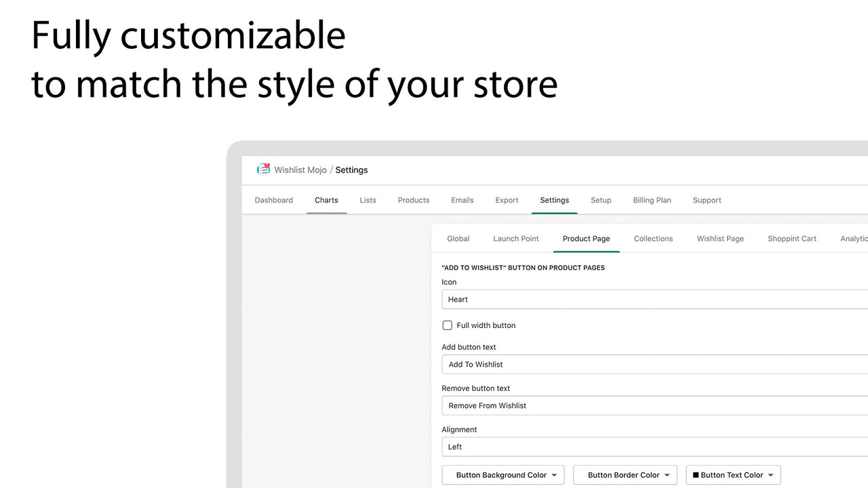Image resolution: width=868 pixels, height=488 pixels.
Task: Switch to the Global settings sub-tab
Action: pos(458,239)
